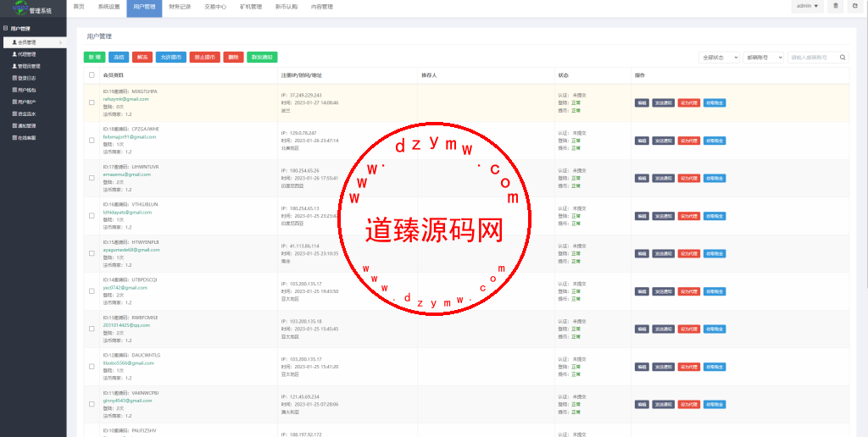868x437 pixels.
Task: Click 编辑 for the ayagumede68@gmail.com row
Action: click(x=642, y=253)
